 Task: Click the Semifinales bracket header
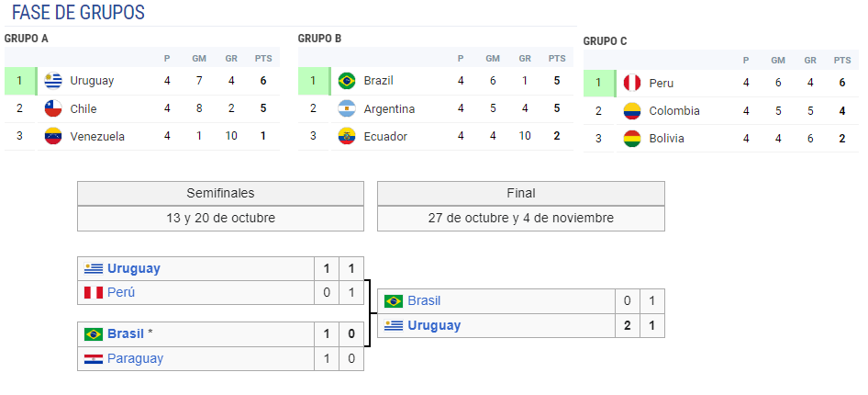point(220,193)
